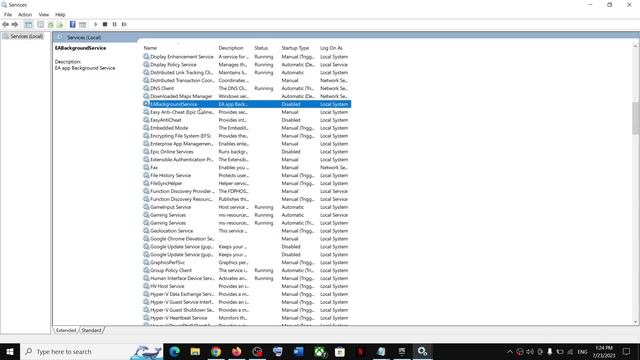Click the gear icon beside GameInput Service

[x=146, y=207]
